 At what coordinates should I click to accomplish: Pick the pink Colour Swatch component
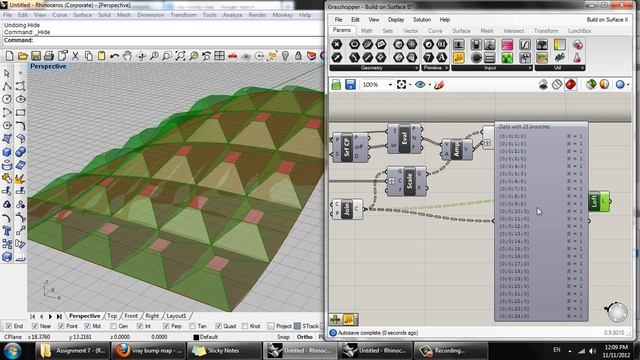click(507, 44)
